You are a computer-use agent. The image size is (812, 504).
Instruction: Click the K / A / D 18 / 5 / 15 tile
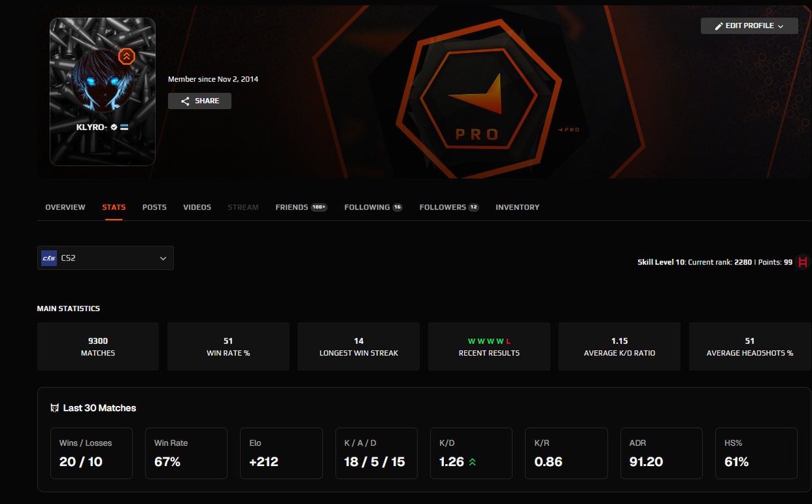(377, 453)
